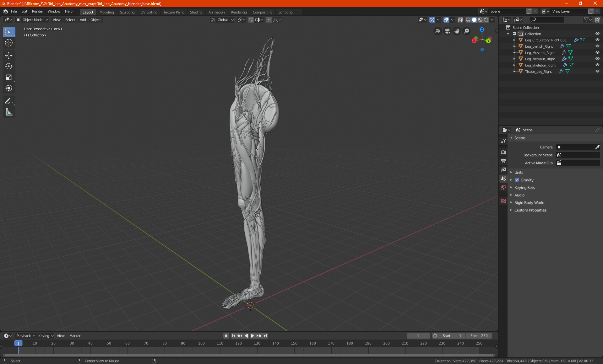Expand the Custom Properties panel
The image size is (603, 364).
click(x=530, y=210)
